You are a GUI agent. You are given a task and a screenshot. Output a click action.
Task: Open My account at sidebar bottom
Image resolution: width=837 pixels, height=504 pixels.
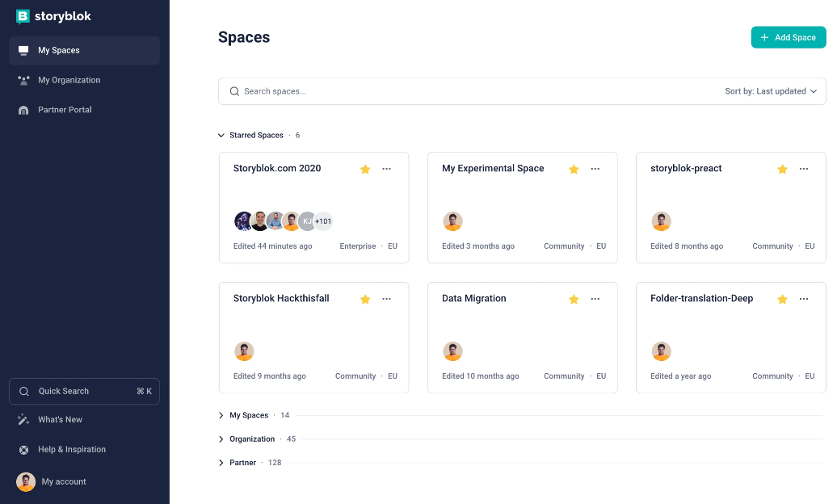[x=63, y=481]
